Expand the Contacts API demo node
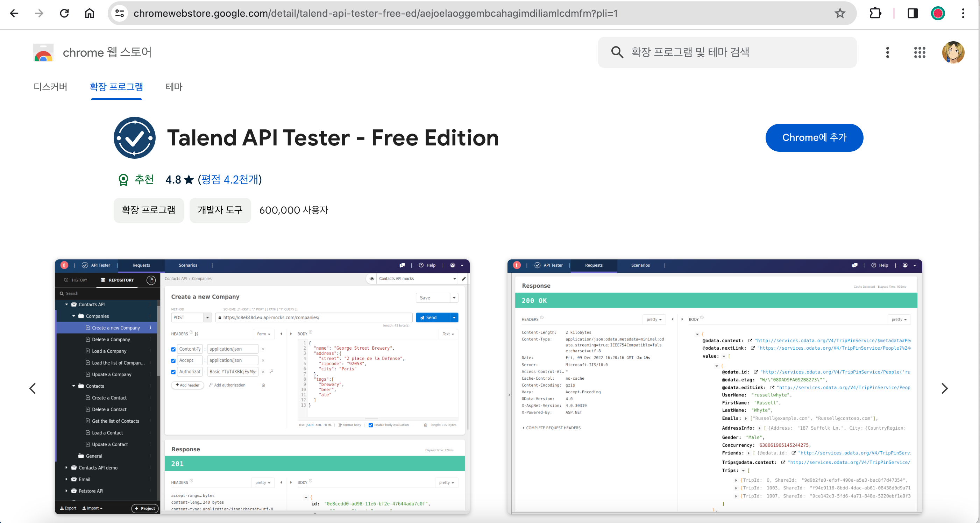 66,467
